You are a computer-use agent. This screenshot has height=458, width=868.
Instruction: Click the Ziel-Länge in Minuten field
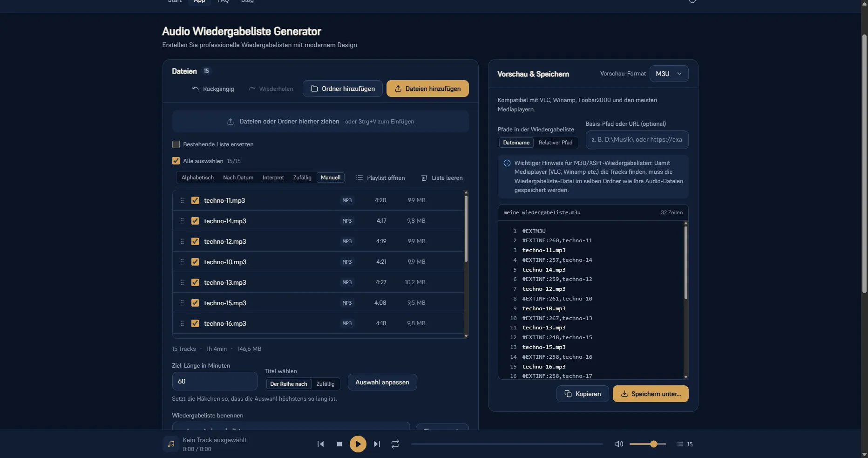click(215, 381)
